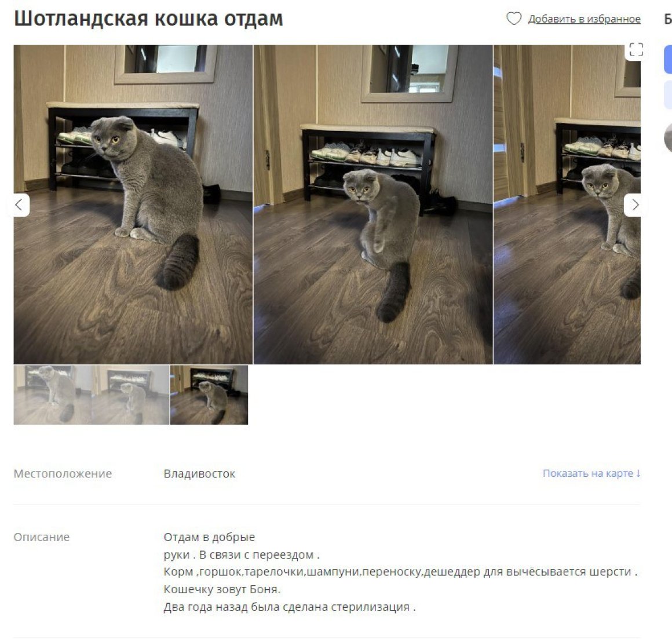The image size is (672, 639).
Task: Click the 'Владивосток' location value
Action: 199,473
